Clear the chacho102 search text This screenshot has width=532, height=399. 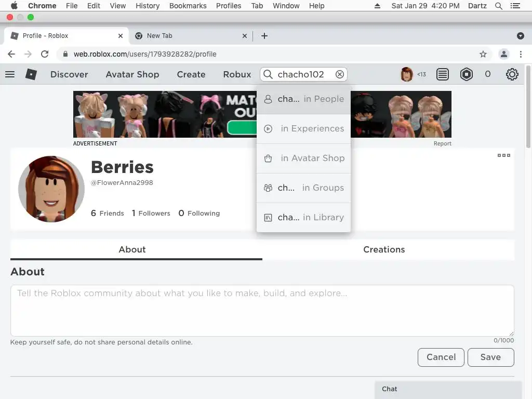[x=340, y=74]
